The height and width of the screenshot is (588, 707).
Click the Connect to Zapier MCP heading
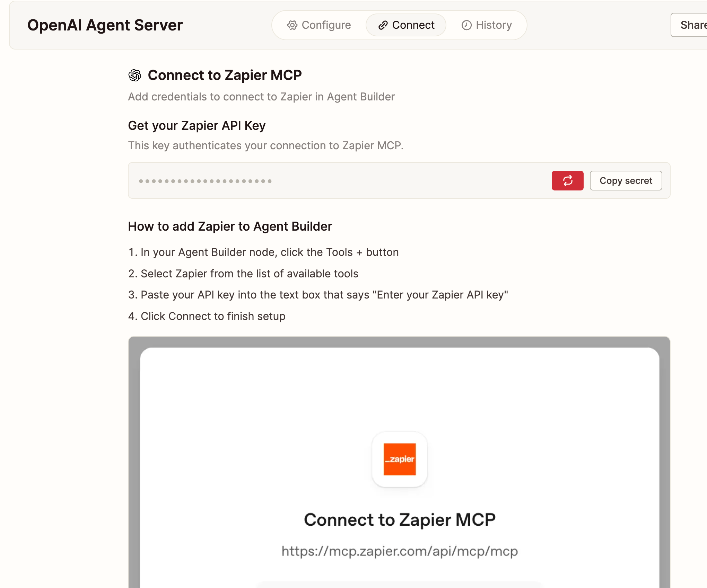(x=225, y=75)
